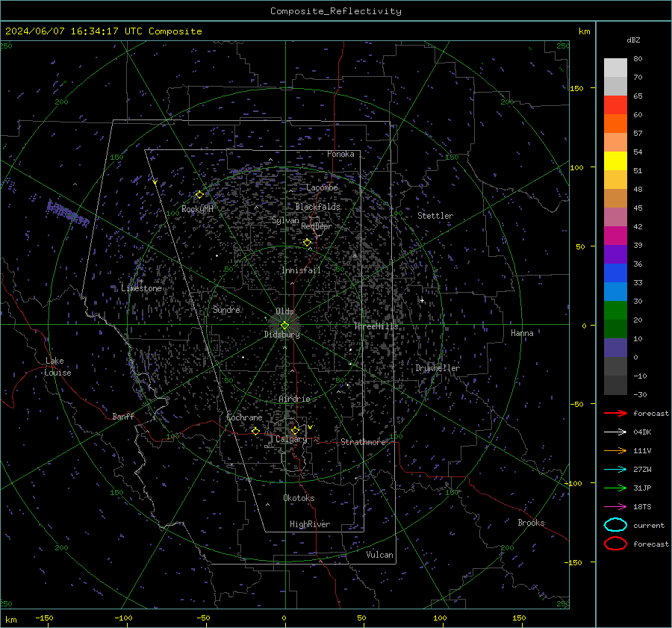Viewport: 672px width, 628px height.
Task: Click the Okotoks label
Action: (x=299, y=498)
